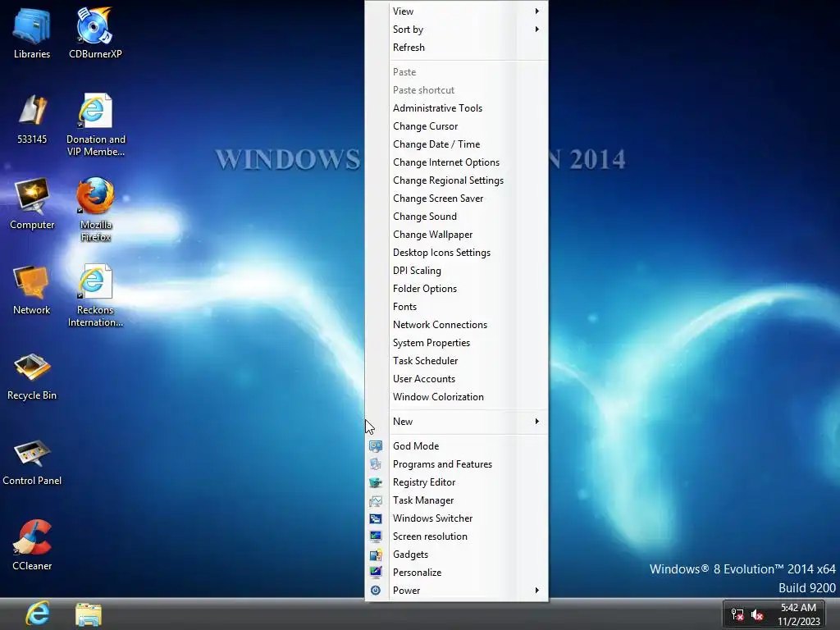Open Network Connections menu entry

(x=456, y=325)
